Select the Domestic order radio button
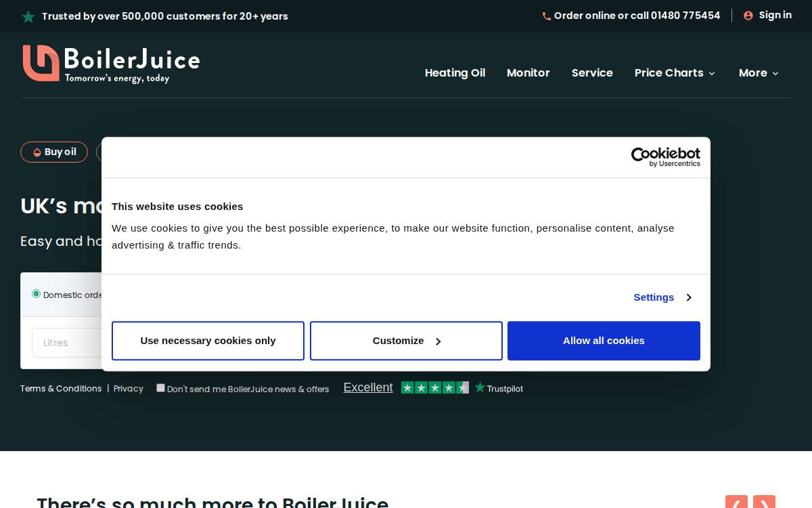Screen dimensions: 812x508 pos(37,294)
